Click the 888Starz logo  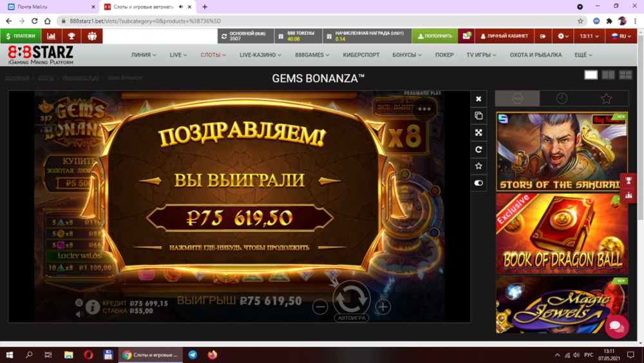[x=41, y=55]
